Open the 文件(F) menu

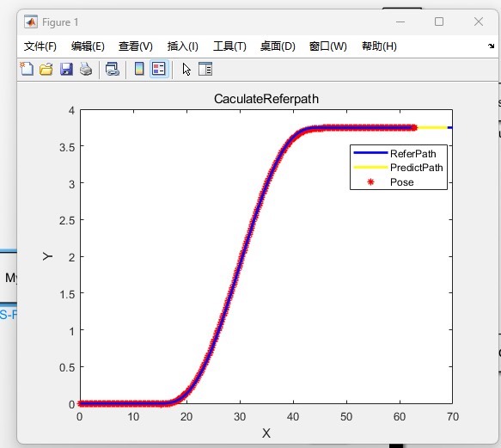[x=40, y=46]
